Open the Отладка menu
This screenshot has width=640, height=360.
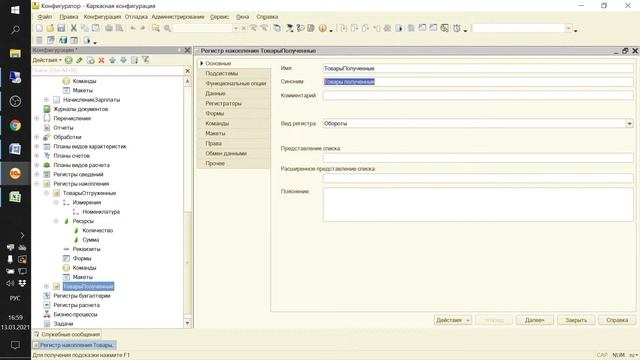(x=136, y=17)
